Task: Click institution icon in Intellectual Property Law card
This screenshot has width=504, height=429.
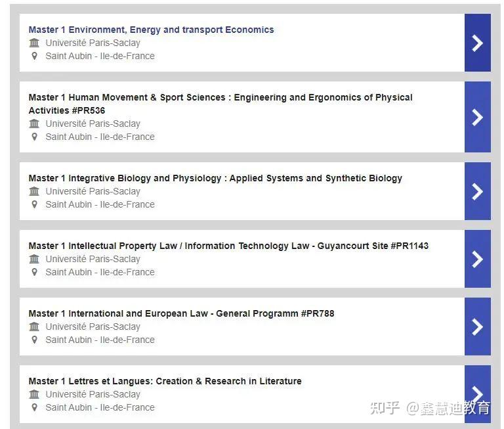Action: pos(34,259)
